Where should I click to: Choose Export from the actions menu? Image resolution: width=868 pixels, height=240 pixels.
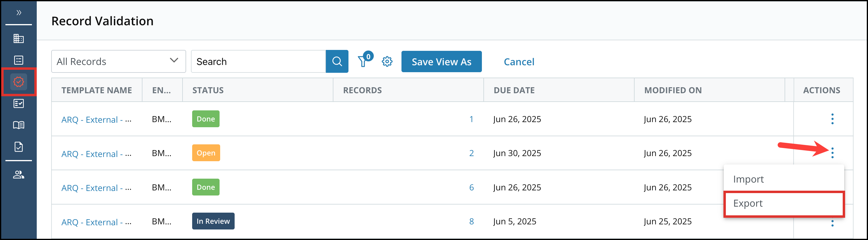coord(783,204)
